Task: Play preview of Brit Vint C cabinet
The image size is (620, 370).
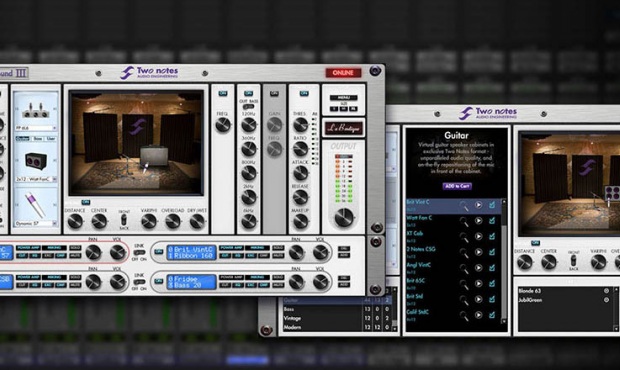Action: coord(478,205)
